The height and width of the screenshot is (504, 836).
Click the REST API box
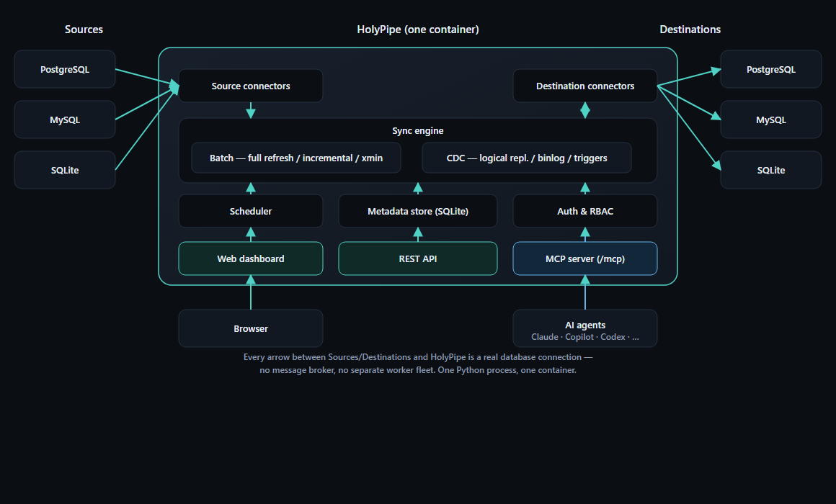(x=418, y=258)
